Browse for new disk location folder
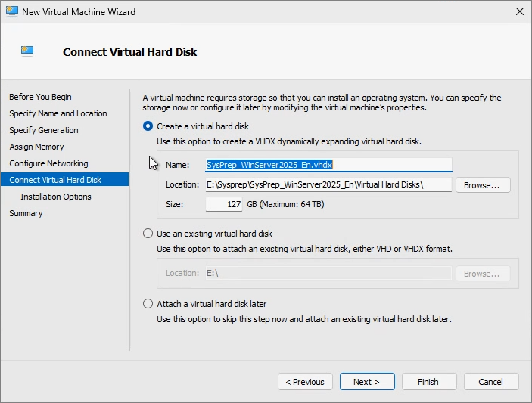 [x=483, y=185]
